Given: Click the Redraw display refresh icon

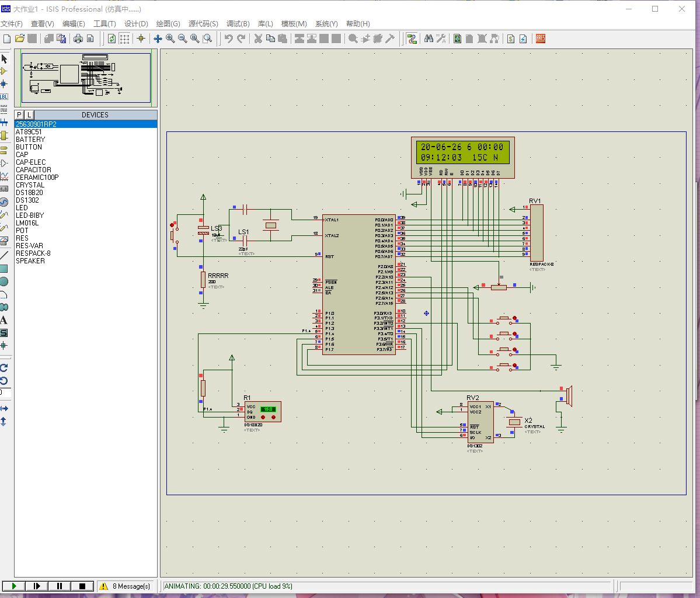Looking at the screenshot, I should click(112, 39).
